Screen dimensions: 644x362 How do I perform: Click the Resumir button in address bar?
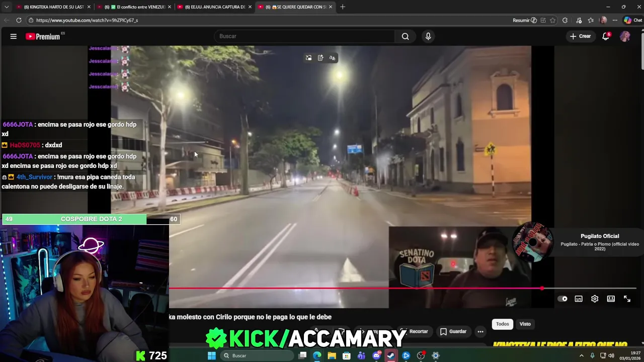525,20
